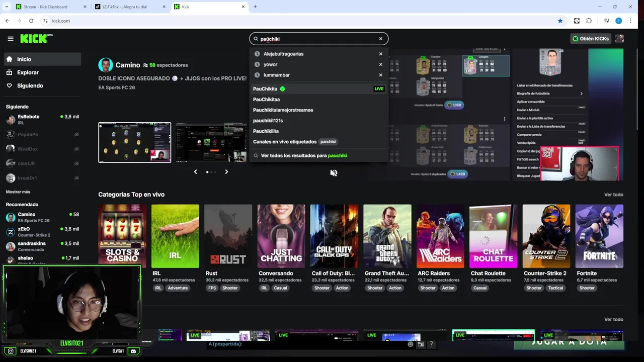Open Fortnite category card

(599, 236)
